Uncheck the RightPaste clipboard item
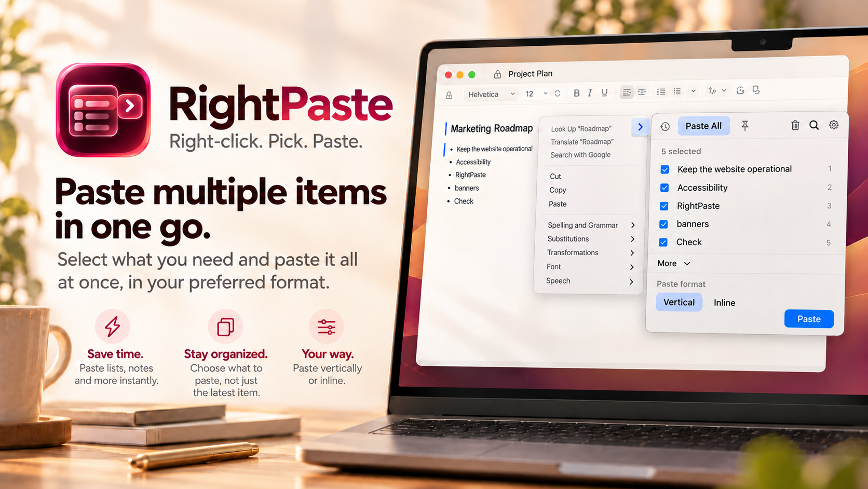 coord(664,206)
